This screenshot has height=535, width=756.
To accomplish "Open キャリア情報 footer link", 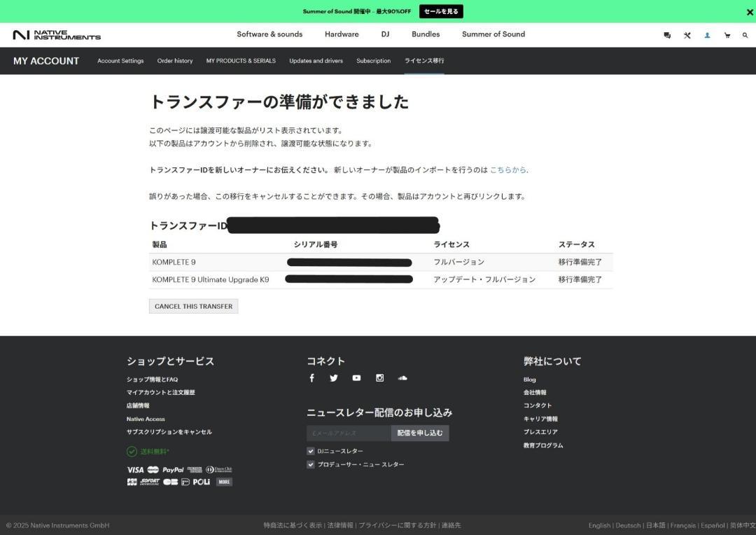I will pos(541,419).
